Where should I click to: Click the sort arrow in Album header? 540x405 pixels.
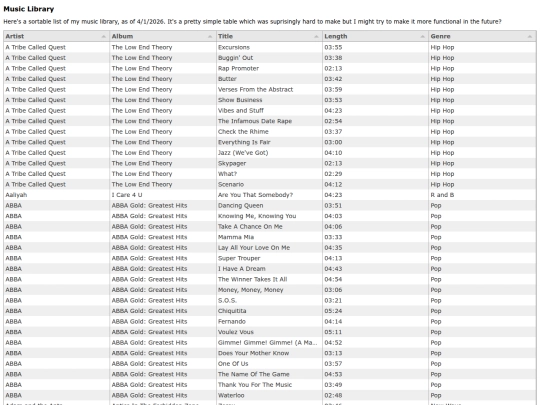210,37
